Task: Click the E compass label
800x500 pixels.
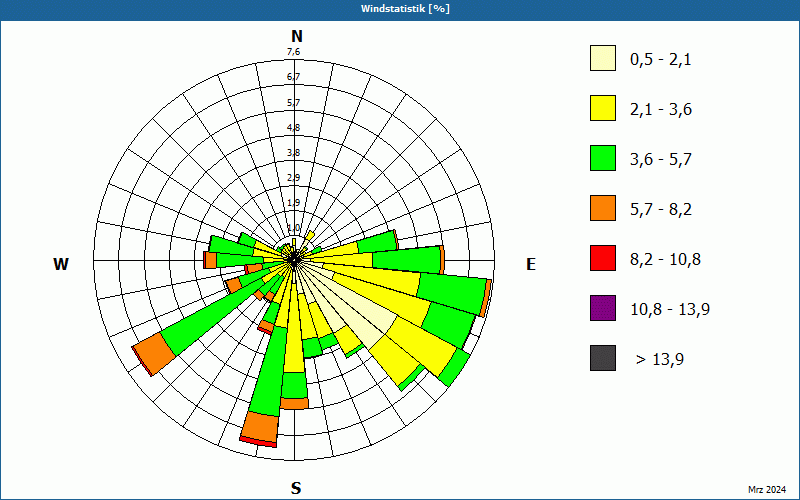Action: coord(531,264)
